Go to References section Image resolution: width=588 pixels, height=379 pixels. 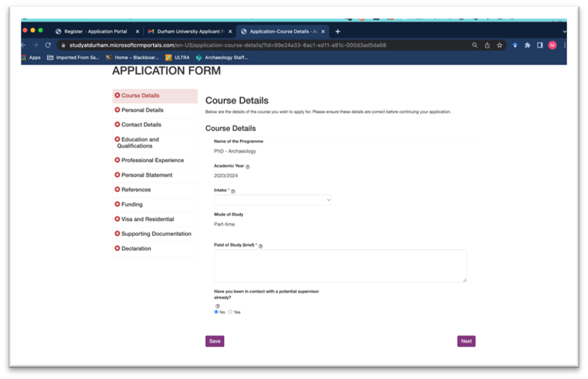pyautogui.click(x=155, y=190)
